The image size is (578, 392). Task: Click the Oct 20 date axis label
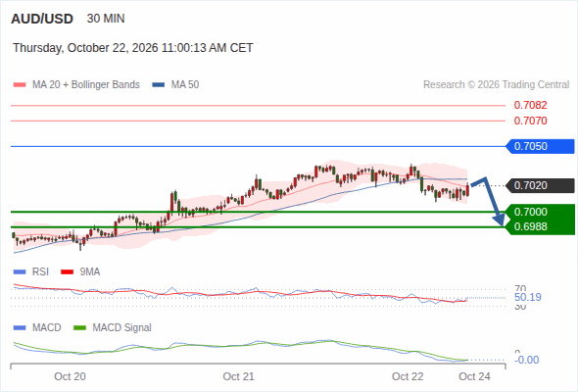(x=70, y=376)
